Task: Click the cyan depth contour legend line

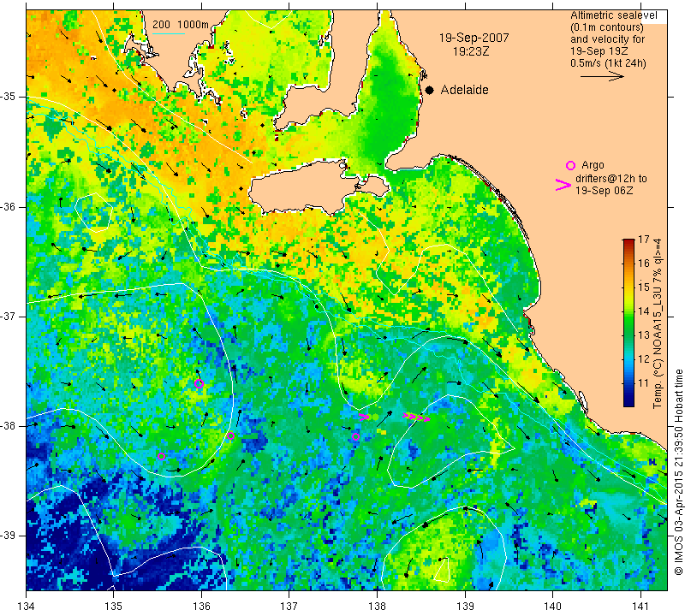Action: 168,33
